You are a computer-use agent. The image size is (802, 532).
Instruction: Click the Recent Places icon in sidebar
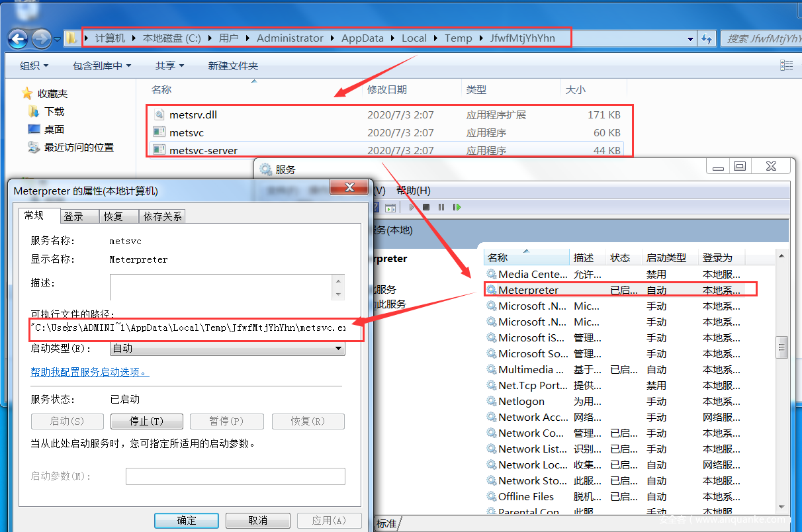click(x=34, y=147)
